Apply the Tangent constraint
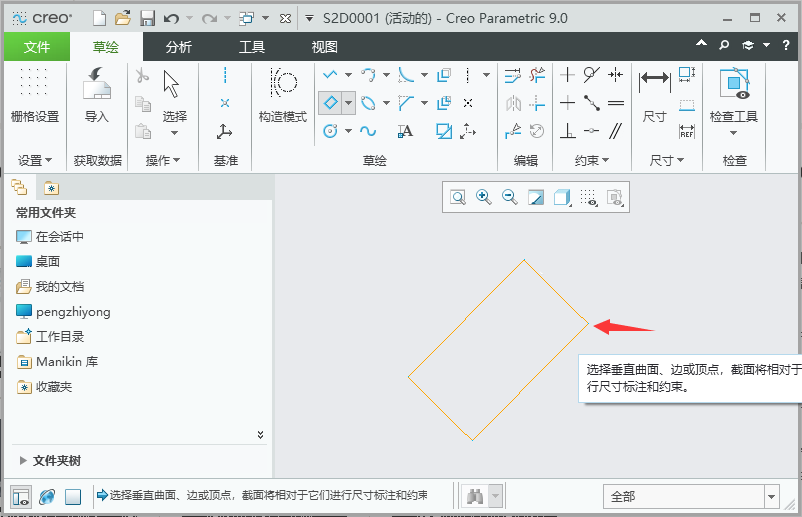This screenshot has width=802, height=517. 591,75
